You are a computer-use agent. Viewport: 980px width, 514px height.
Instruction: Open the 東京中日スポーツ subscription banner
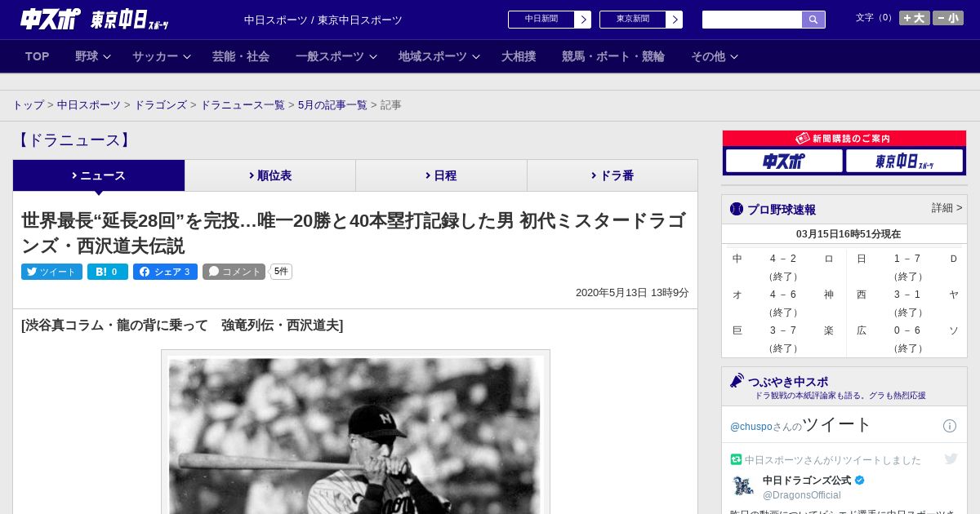(904, 161)
